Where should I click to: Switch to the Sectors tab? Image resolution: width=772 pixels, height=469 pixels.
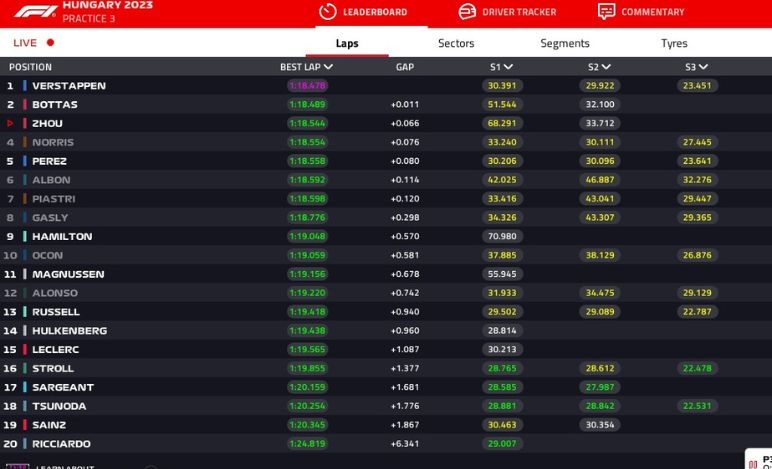[x=456, y=44]
